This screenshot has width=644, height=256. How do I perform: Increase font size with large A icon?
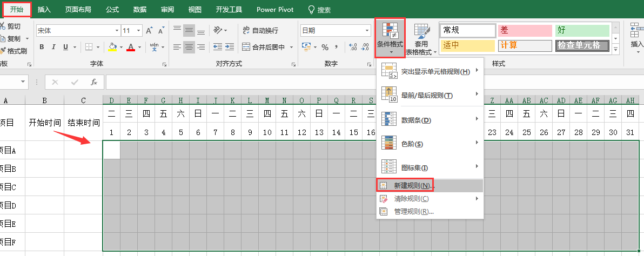pyautogui.click(x=150, y=31)
